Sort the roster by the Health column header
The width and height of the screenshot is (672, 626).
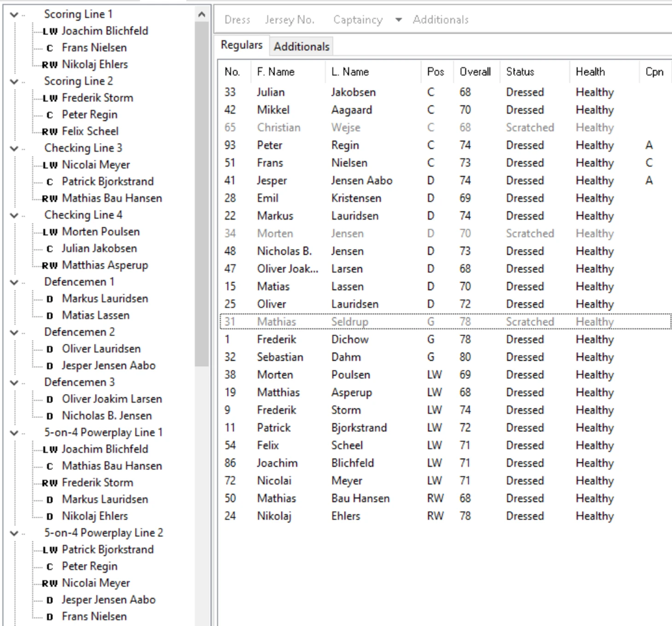pyautogui.click(x=604, y=72)
